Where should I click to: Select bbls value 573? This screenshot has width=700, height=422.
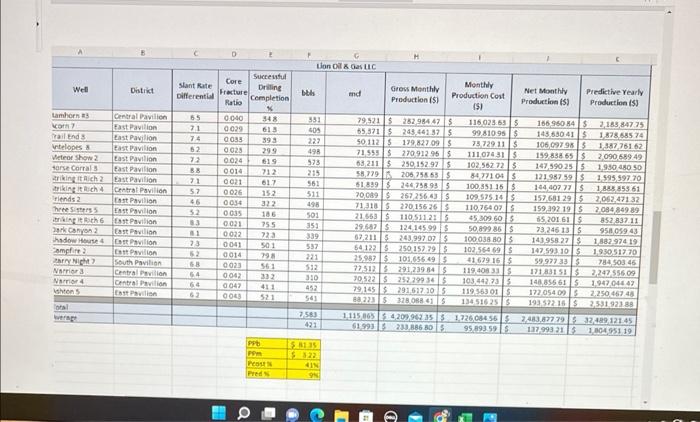point(308,162)
